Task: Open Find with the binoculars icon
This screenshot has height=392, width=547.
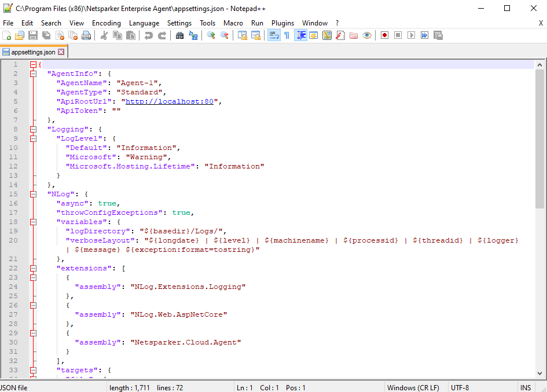Action: (x=179, y=35)
